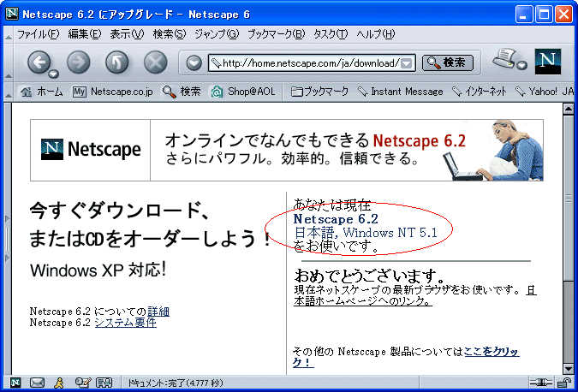Open My Netscape.co.jp toolbar shortcut

coord(112,92)
